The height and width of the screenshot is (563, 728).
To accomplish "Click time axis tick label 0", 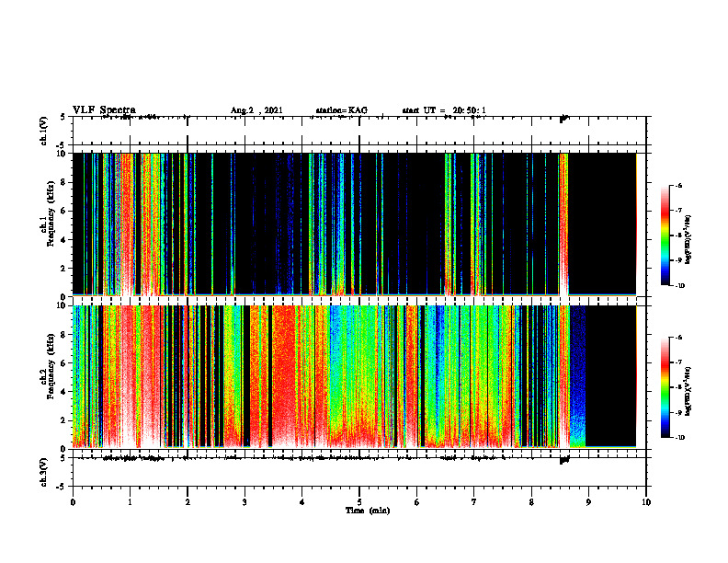I will tap(73, 502).
